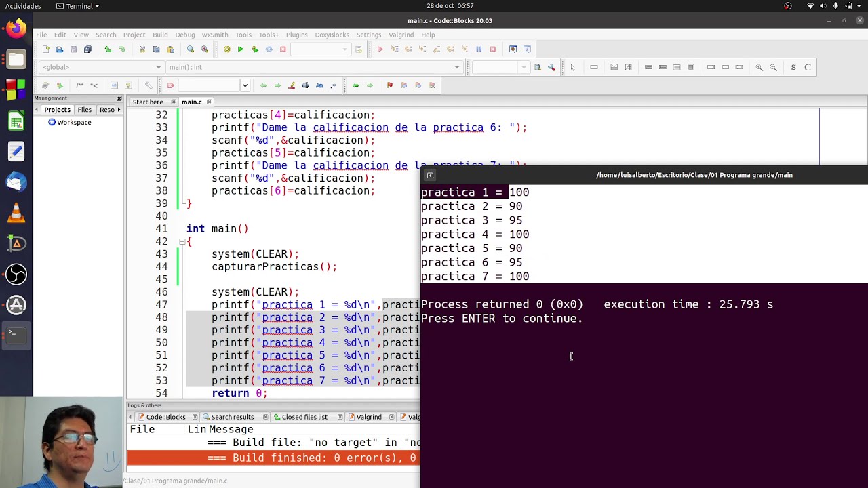Open the wxSmith menu
The image size is (868, 488).
[215, 35]
